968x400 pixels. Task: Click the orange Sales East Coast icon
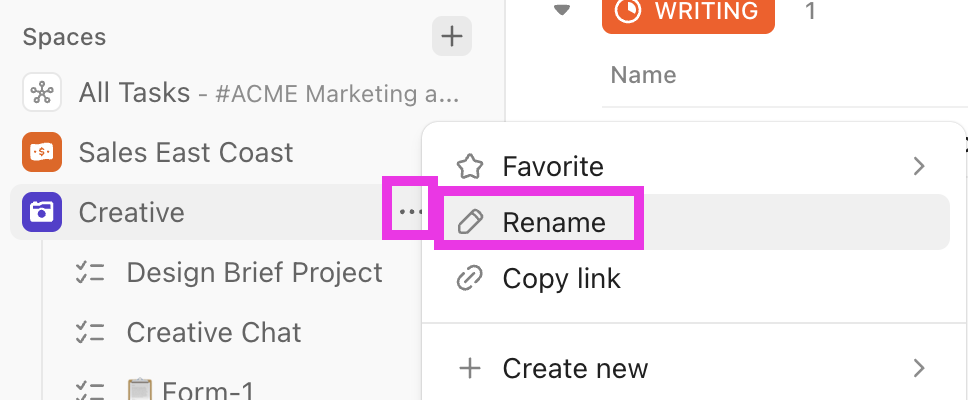(x=42, y=153)
